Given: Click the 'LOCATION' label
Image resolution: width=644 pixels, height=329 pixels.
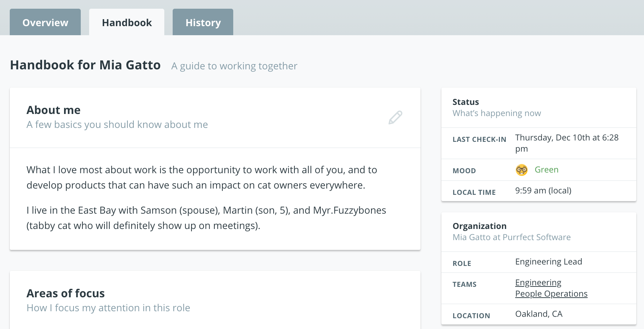Looking at the screenshot, I should click(471, 316).
